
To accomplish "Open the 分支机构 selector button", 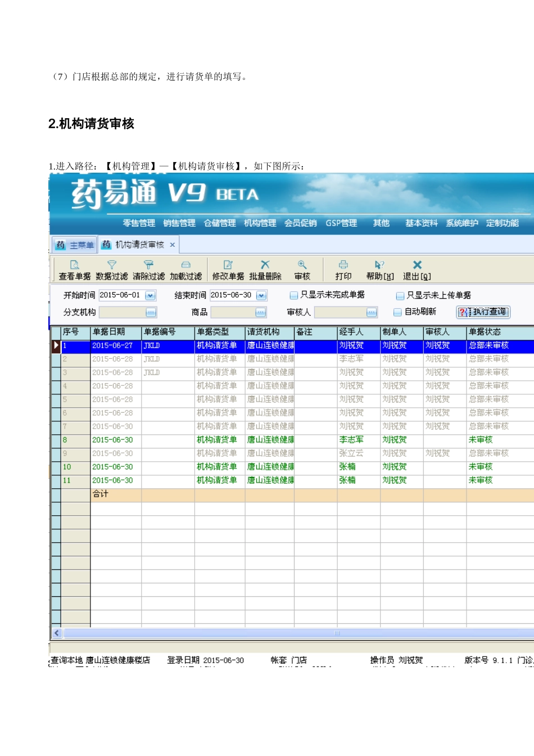I will tap(151, 313).
